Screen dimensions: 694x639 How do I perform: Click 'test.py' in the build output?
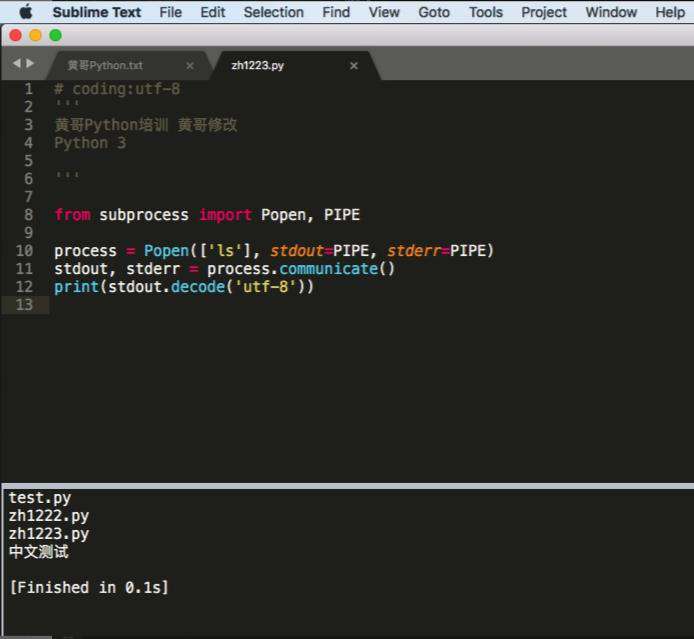click(x=40, y=498)
